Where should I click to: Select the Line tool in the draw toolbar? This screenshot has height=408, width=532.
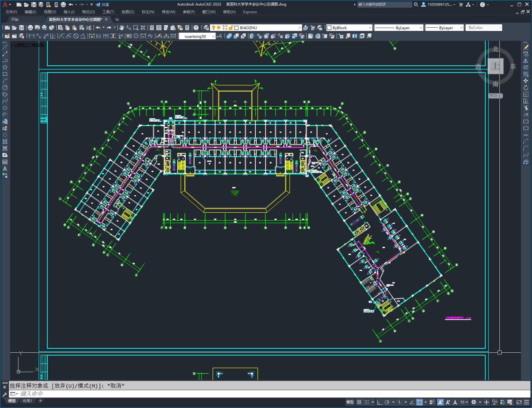[5, 47]
